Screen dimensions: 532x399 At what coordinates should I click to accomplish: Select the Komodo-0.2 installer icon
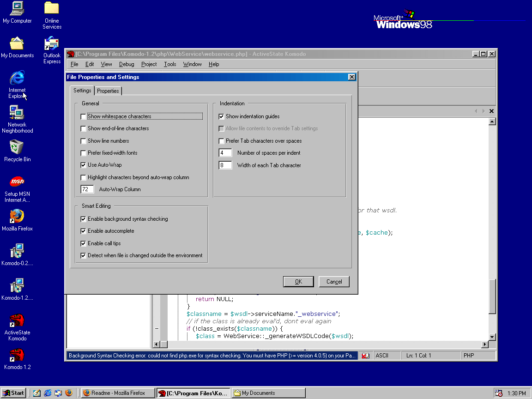coord(17,255)
